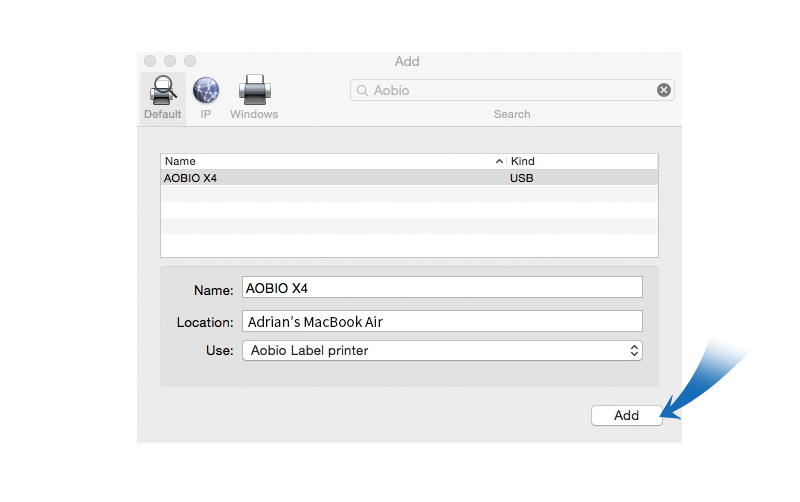This screenshot has height=502, width=800.
Task: Edit the printer Name field
Action: click(x=442, y=288)
